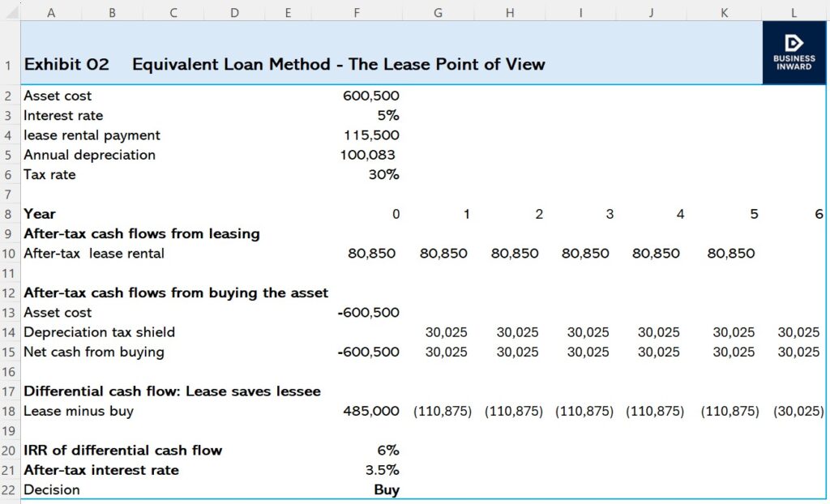Select the -600,500 Net cash from buying cell
The height and width of the screenshot is (504, 830).
[368, 352]
